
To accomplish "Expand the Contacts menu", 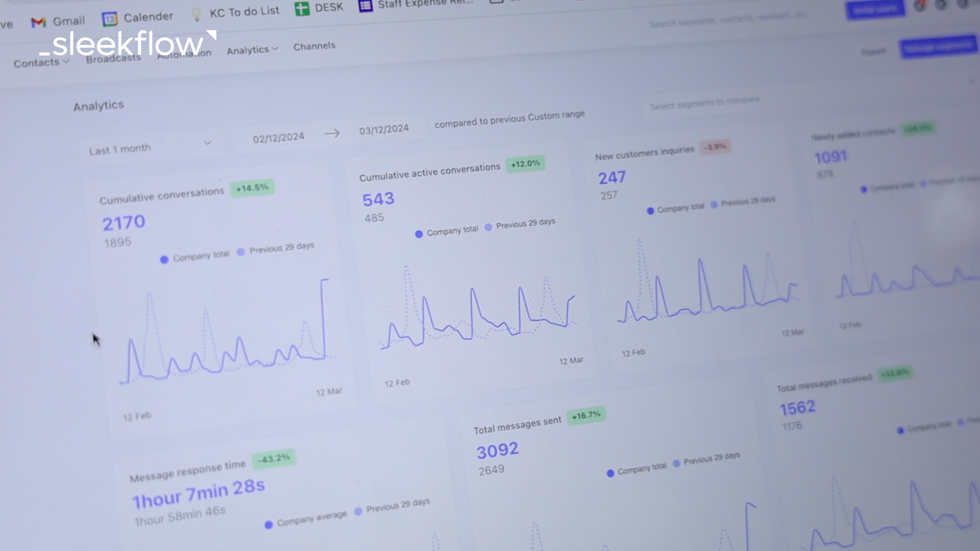I will pos(41,63).
